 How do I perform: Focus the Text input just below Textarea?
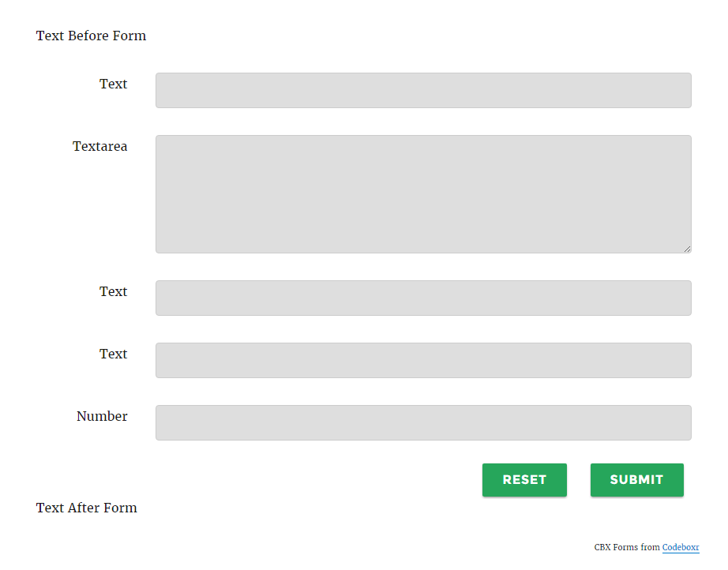pos(423,298)
